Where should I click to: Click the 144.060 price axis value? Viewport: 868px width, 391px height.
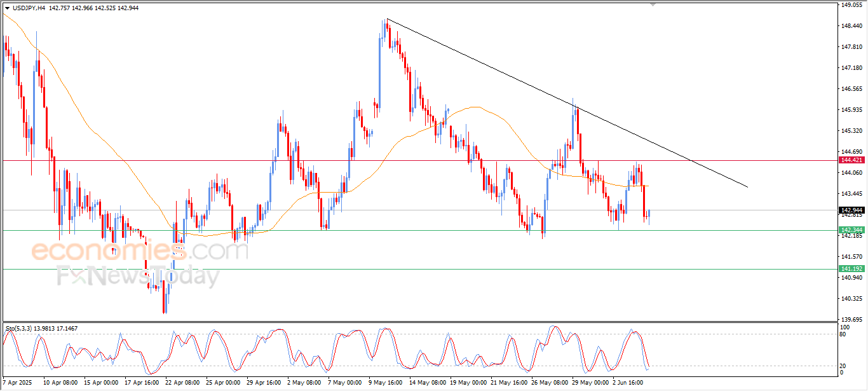[851, 173]
